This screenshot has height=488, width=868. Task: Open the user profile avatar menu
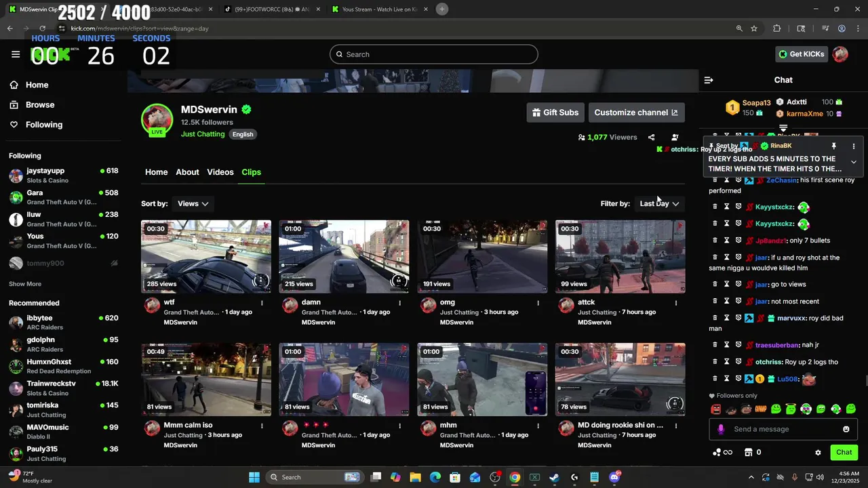pos(840,54)
